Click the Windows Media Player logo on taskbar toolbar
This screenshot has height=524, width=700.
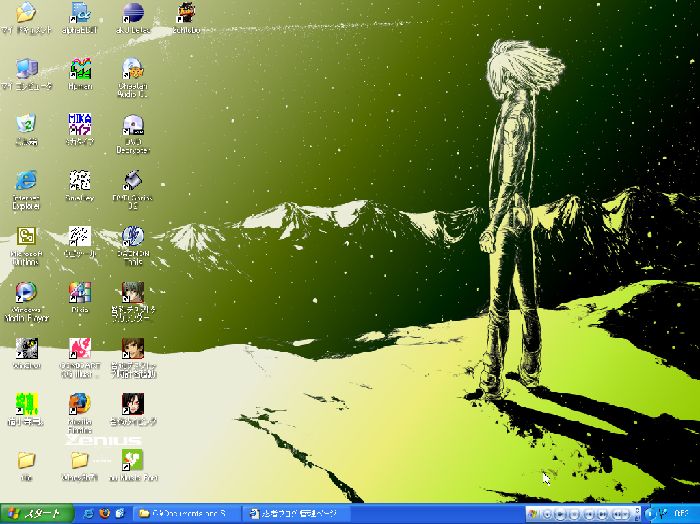[x=533, y=514]
